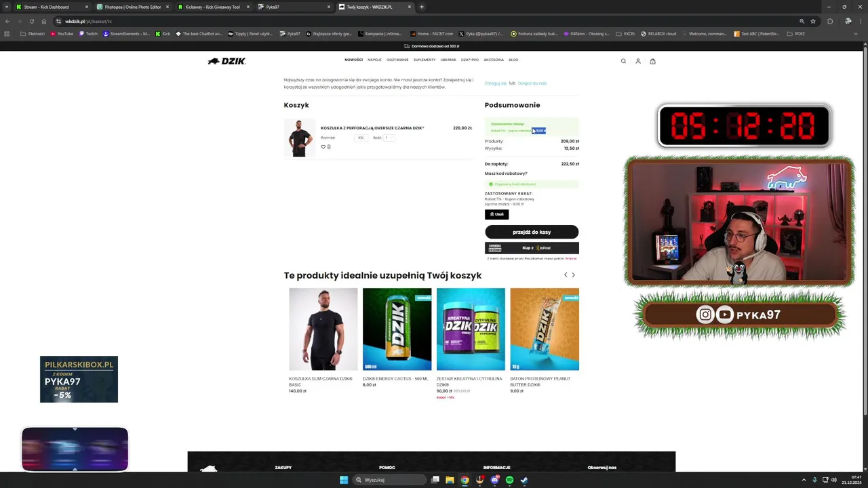This screenshot has width=868, height=488.
Task: Open the browser extensions puzzle icon
Action: pyautogui.click(x=830, y=21)
